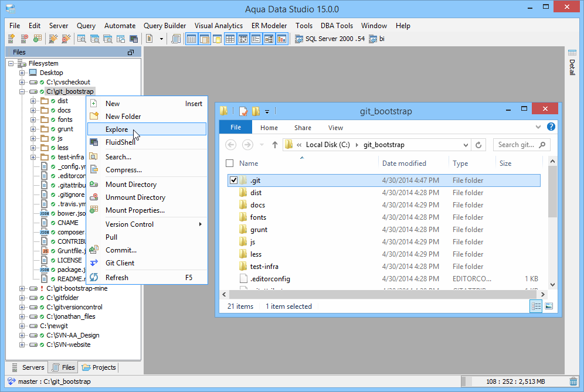Expand the Explorer ribbon chevron
This screenshot has width=584, height=392.
tap(538, 127)
